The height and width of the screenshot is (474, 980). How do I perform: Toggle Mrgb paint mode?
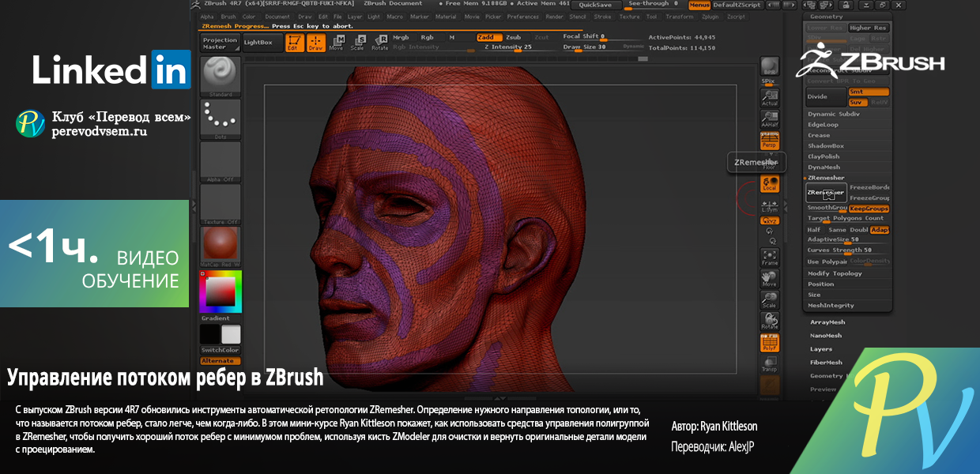401,37
